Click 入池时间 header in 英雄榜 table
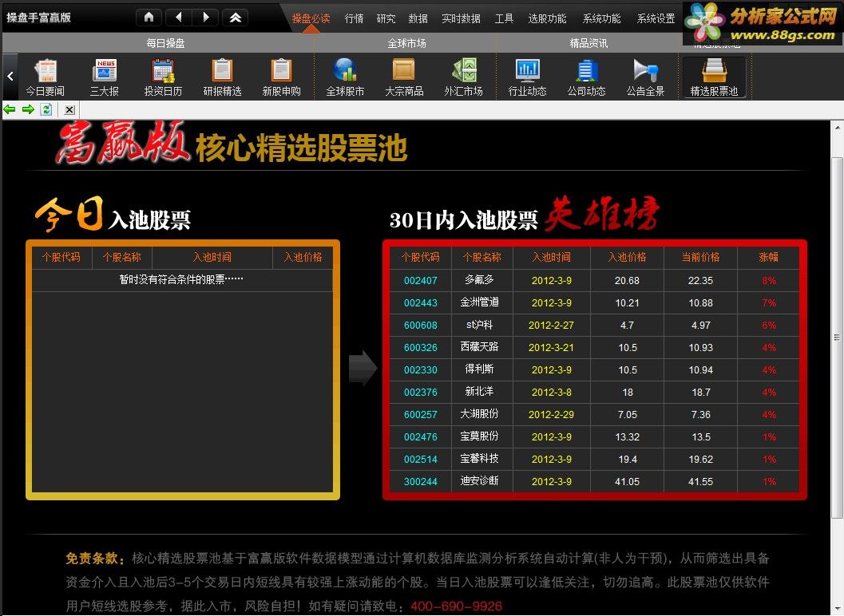Screen dimensions: 844x616 [x=551, y=257]
